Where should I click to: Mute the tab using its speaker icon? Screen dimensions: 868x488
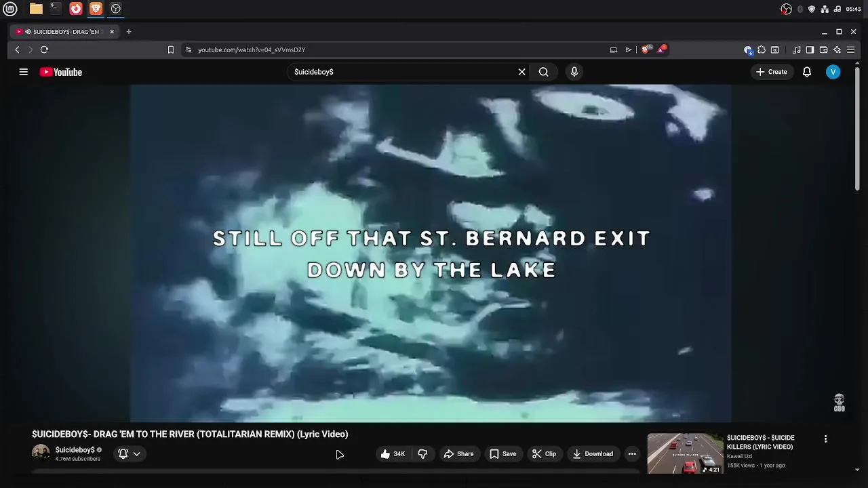tap(28, 32)
